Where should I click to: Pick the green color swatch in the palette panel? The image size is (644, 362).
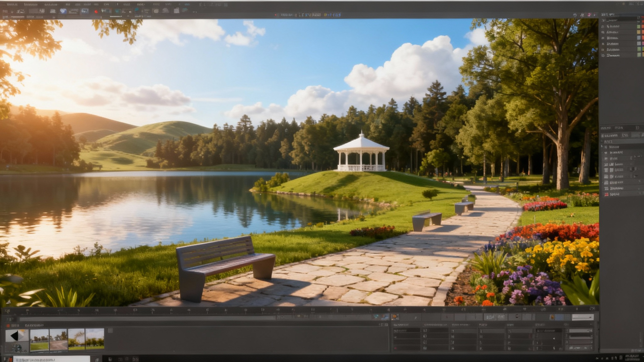coord(639,26)
